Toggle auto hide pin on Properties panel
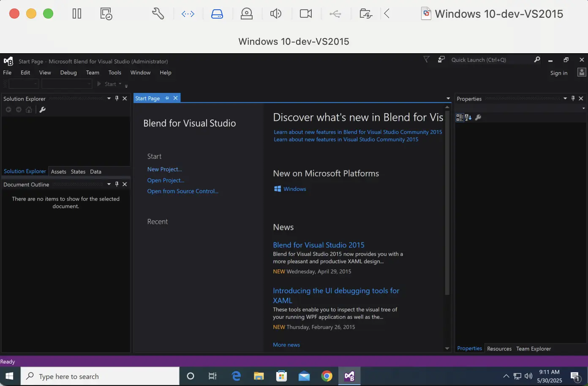Screen dimensions: 588x386 pos(573,98)
